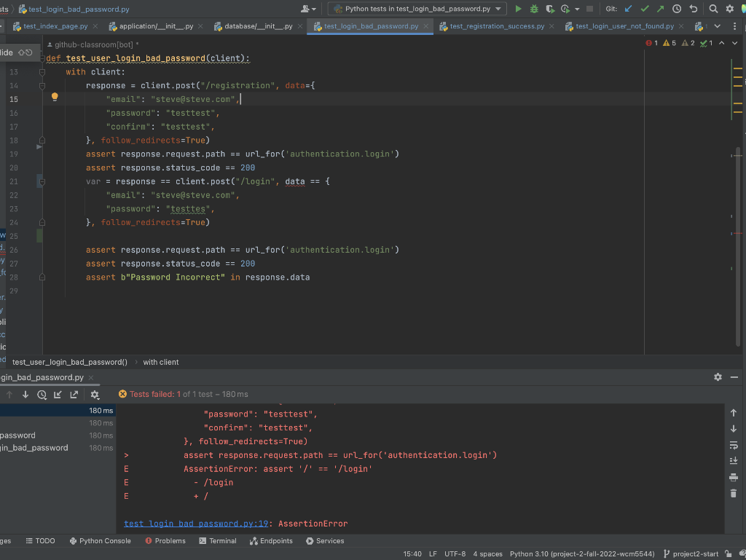746x560 pixels.
Task: Open Search Everywhere magnifier icon
Action: tap(713, 9)
